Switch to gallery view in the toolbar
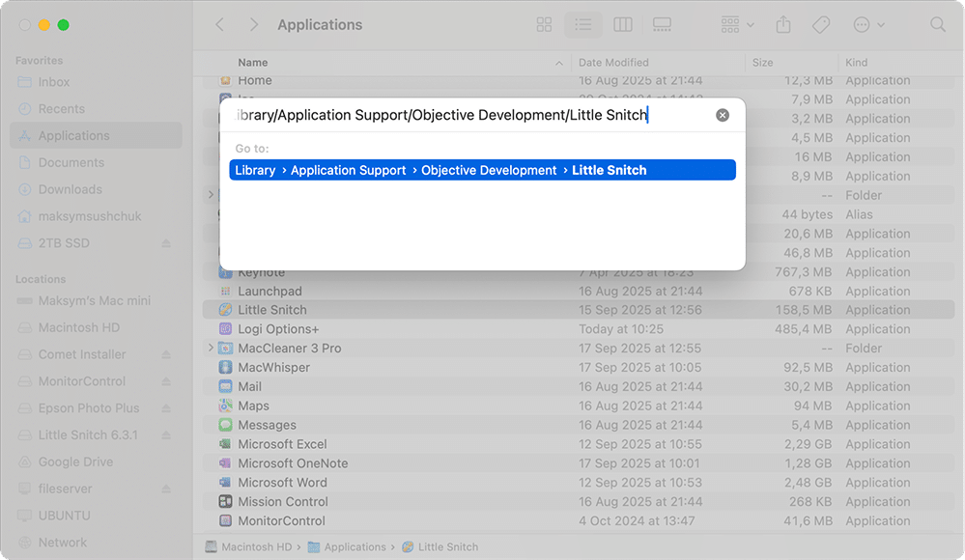This screenshot has height=560, width=965. (x=662, y=24)
